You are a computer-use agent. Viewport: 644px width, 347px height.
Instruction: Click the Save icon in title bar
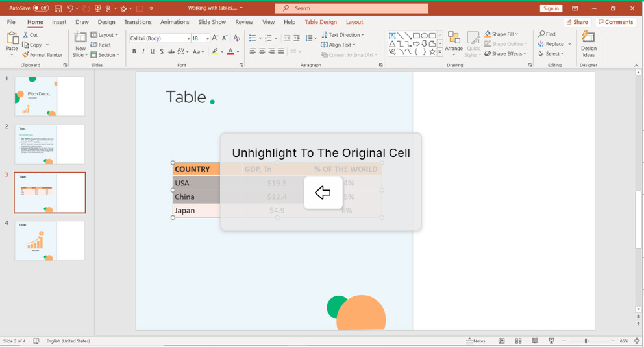pyautogui.click(x=58, y=8)
